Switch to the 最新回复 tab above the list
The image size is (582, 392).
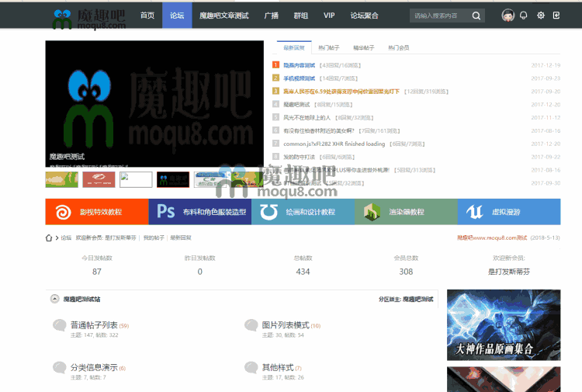294,47
